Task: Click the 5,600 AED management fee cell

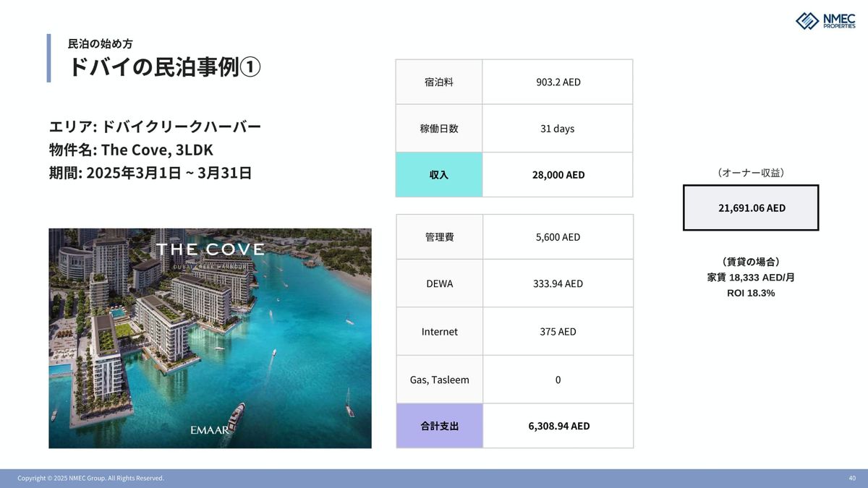Action: (x=558, y=236)
